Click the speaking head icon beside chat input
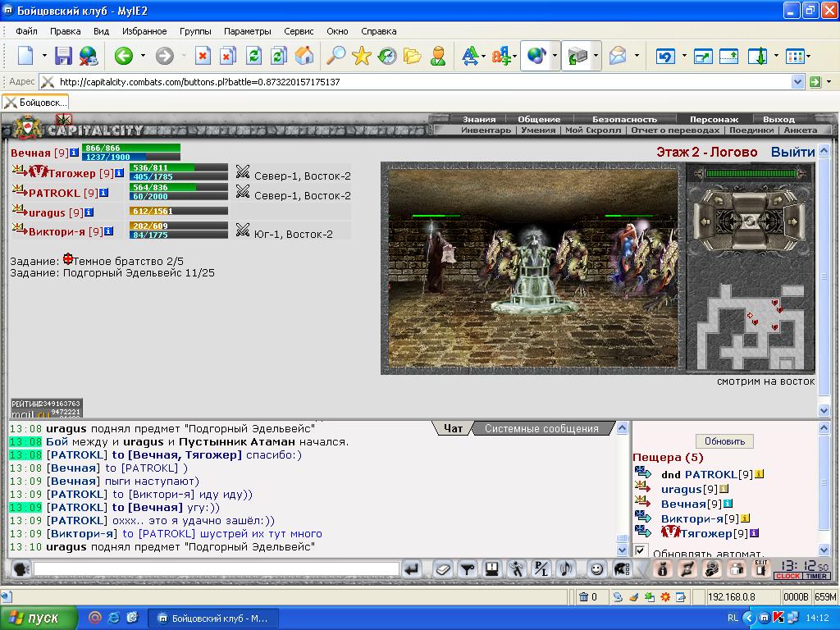Image resolution: width=840 pixels, height=630 pixels. pos(21,569)
